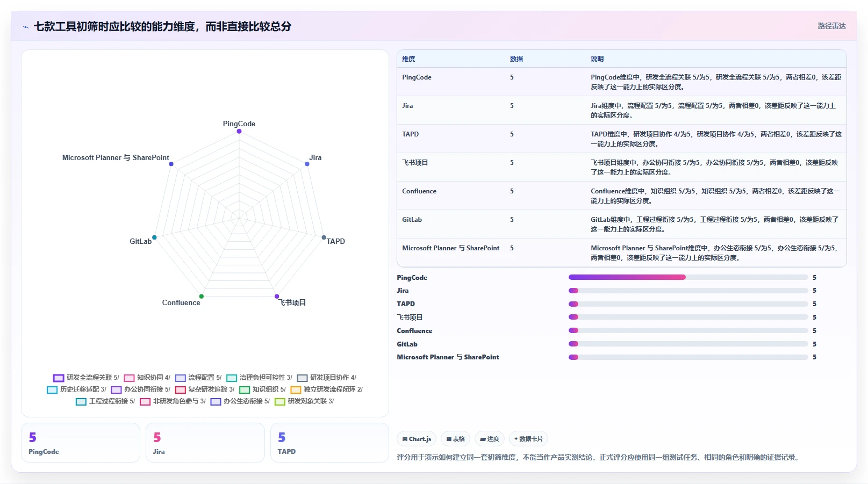Click the Microsoft Planner 与 SharePoint radar point
The image size is (868, 484).
pos(171,164)
